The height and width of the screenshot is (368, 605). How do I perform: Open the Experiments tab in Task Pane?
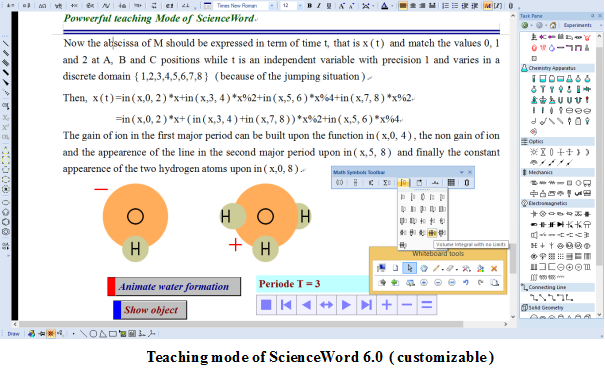[x=577, y=25]
